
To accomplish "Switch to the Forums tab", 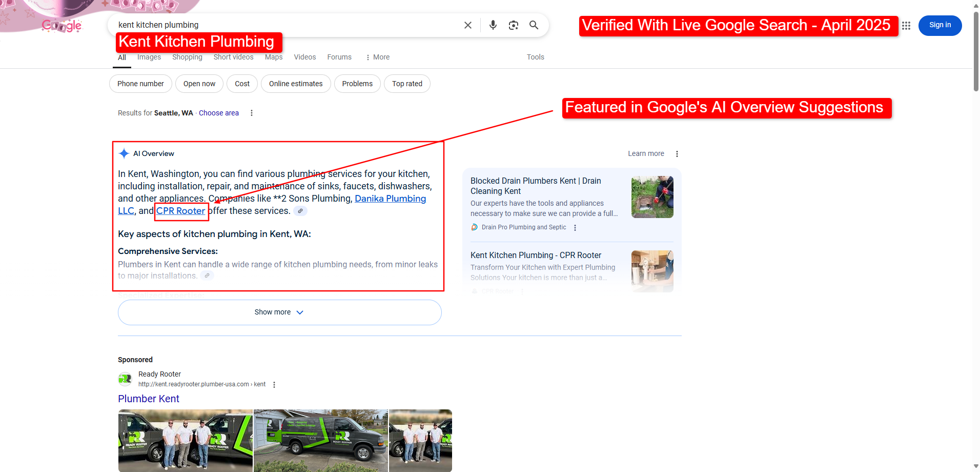I will click(339, 57).
